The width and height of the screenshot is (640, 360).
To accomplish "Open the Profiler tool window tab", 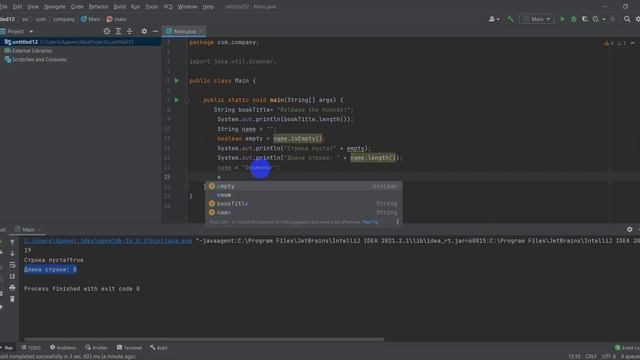I will click(x=96, y=348).
